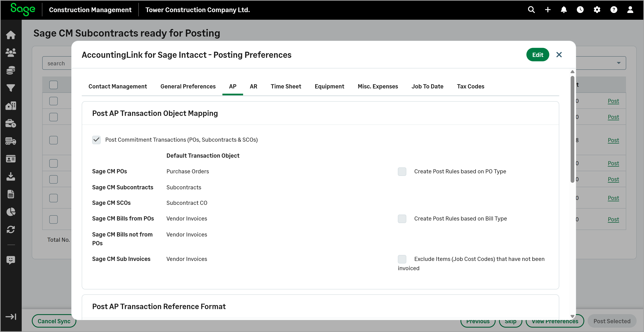Click the dialog scrollbar thumb

click(x=572, y=129)
